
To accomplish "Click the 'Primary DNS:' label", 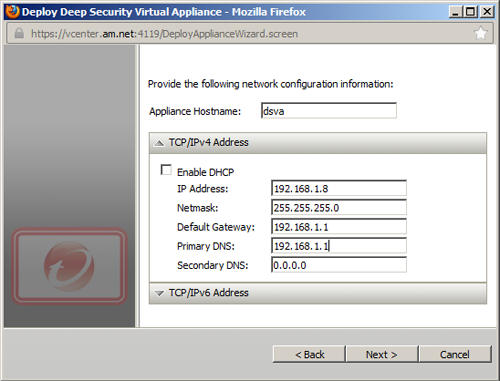I will coord(206,246).
